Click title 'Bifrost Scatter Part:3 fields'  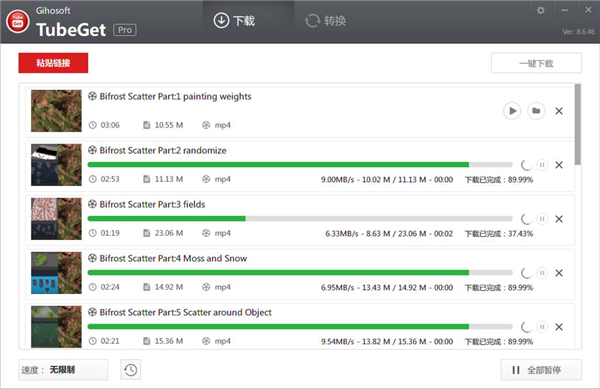152,204
